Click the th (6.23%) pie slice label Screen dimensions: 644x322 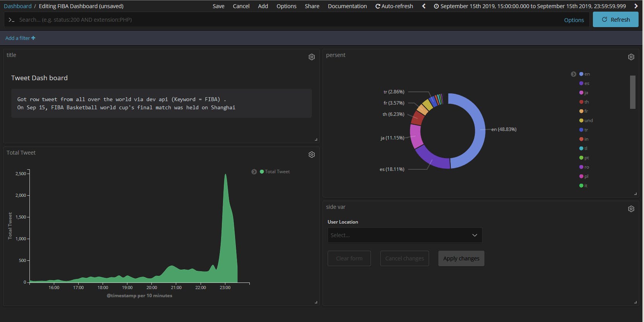point(393,114)
